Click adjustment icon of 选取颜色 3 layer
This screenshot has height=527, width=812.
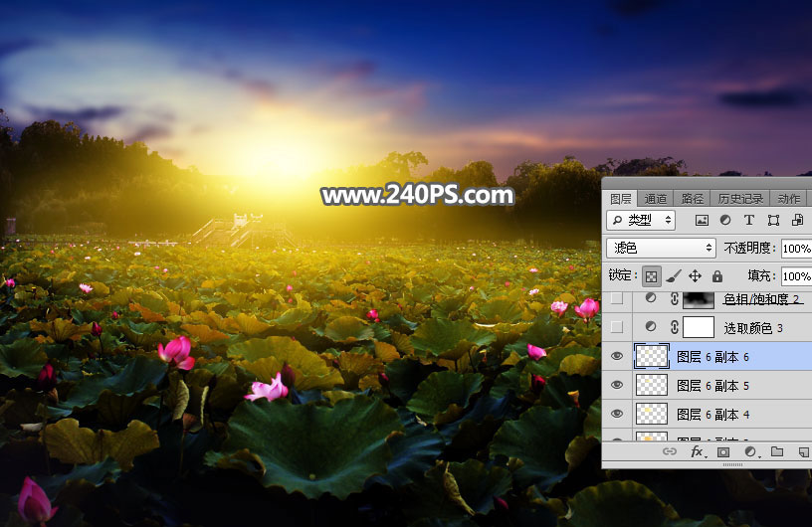[x=651, y=327]
